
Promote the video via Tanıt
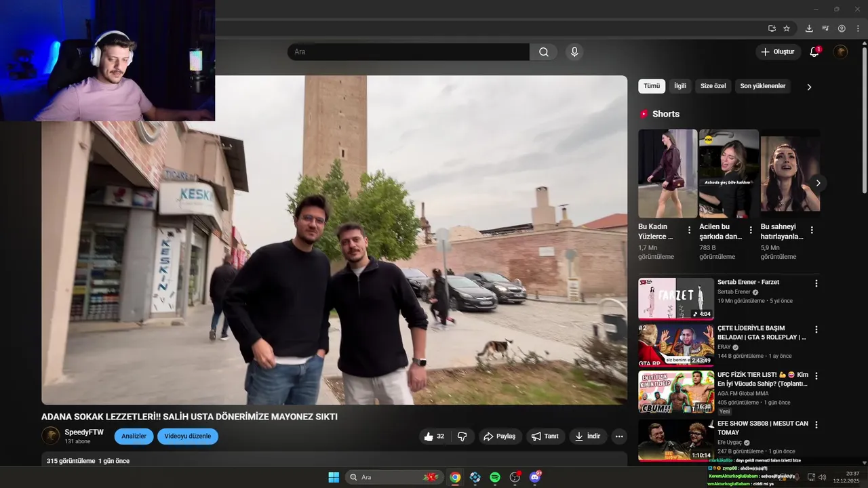545,436
